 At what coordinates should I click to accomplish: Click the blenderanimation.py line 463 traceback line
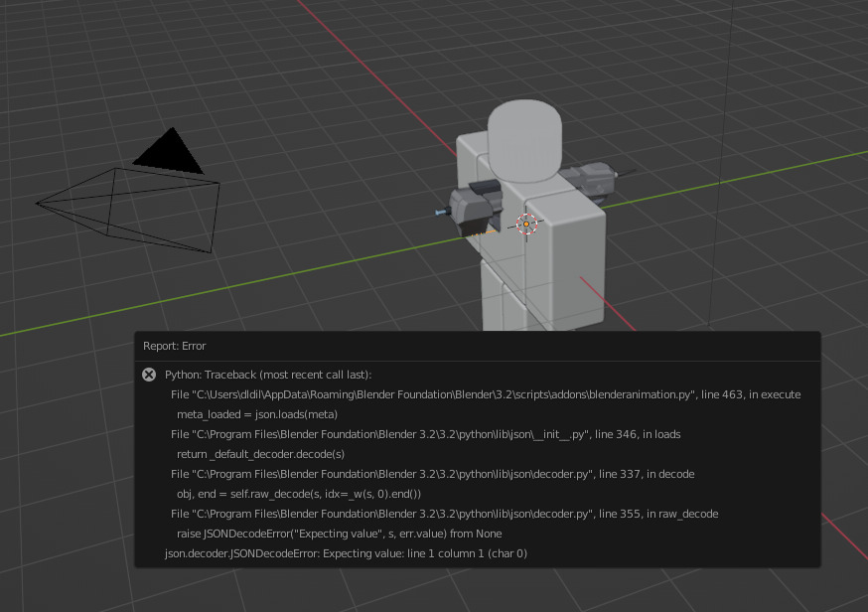point(486,394)
